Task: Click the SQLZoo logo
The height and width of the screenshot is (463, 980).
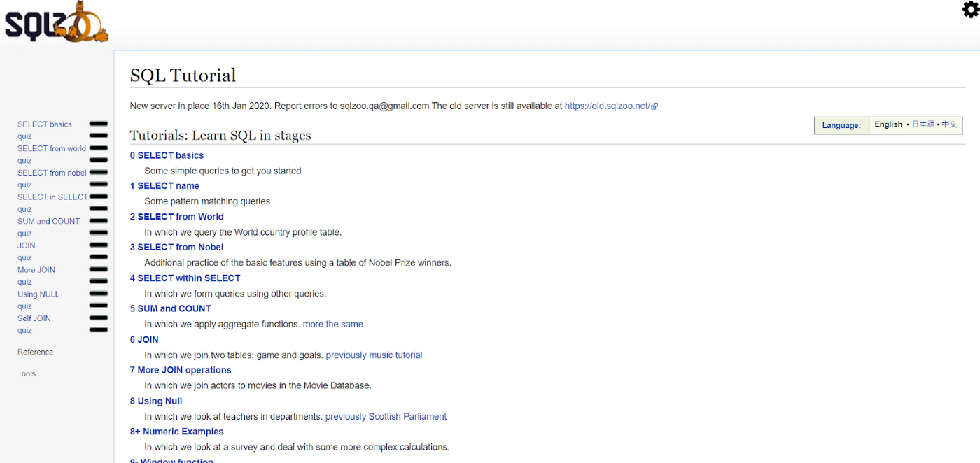Action: point(56,22)
